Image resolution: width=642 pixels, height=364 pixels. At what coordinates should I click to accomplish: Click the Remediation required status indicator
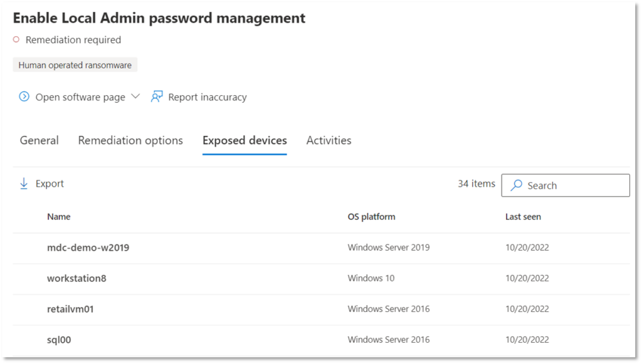tap(16, 39)
